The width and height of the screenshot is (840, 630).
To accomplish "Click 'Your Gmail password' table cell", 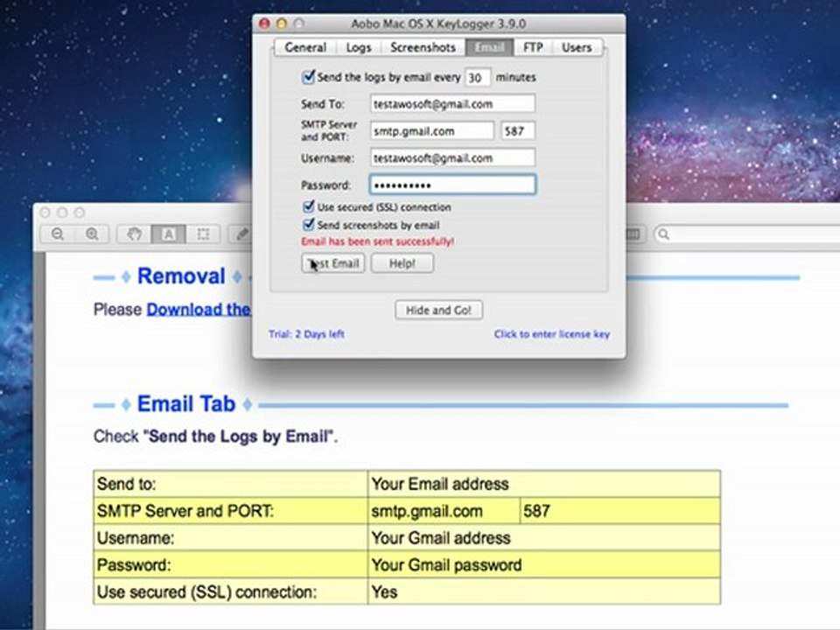I will tap(543, 564).
